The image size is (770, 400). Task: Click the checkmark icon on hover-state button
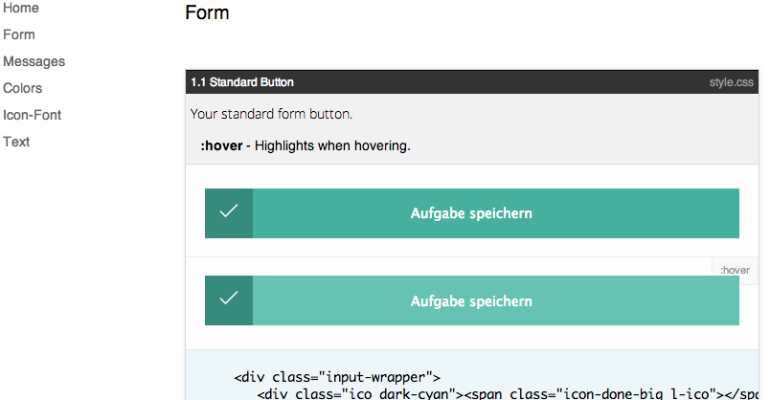pyautogui.click(x=229, y=298)
